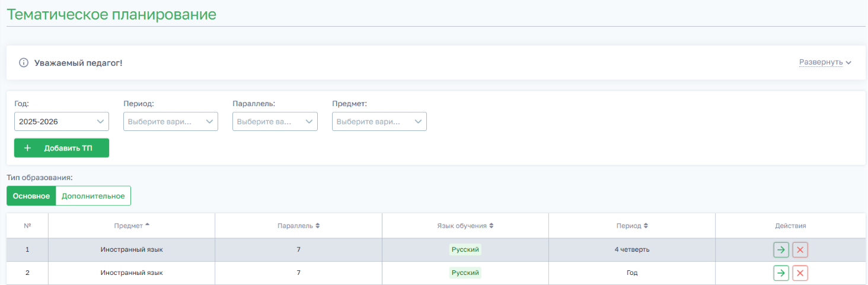Click the info icon beside Уважаемый педагог
The width and height of the screenshot is (868, 285).
[24, 63]
